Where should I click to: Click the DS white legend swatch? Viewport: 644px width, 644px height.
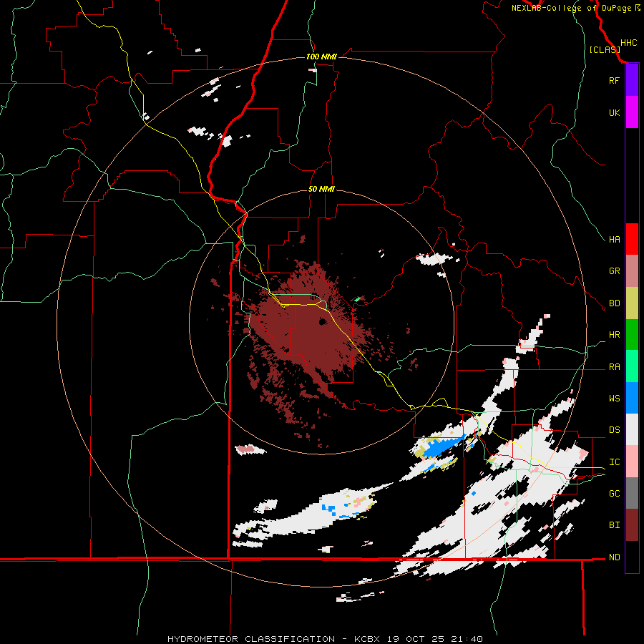tap(632, 429)
